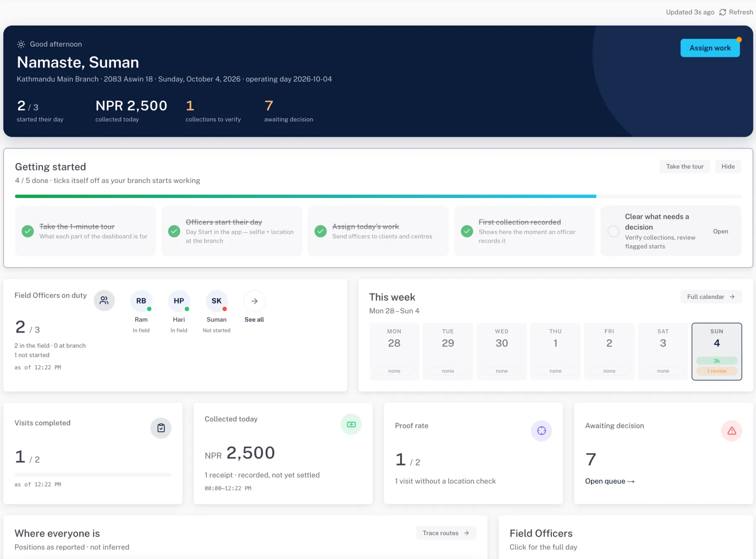
Task: Follow the Open queue link
Action: coord(609,481)
